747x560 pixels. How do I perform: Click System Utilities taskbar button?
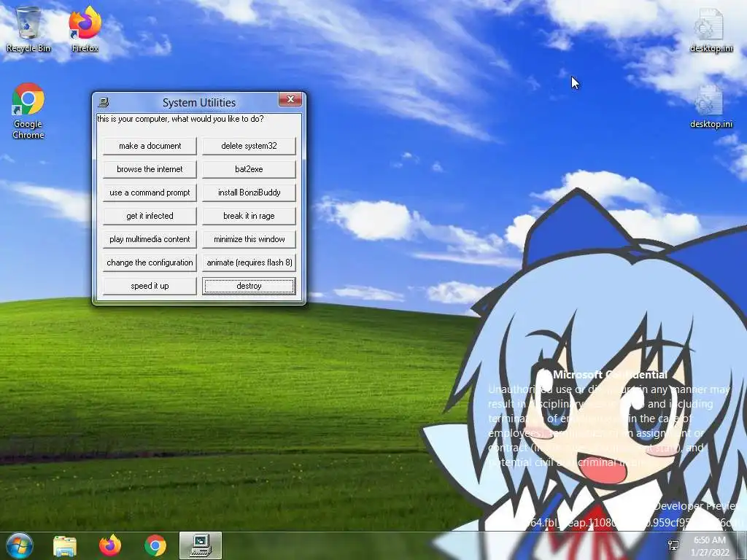[201, 545]
